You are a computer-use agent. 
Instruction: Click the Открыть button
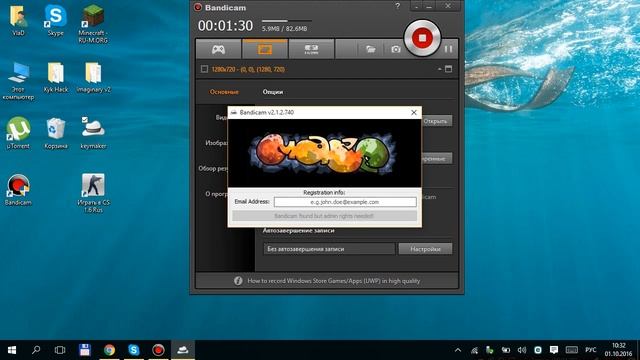click(437, 121)
